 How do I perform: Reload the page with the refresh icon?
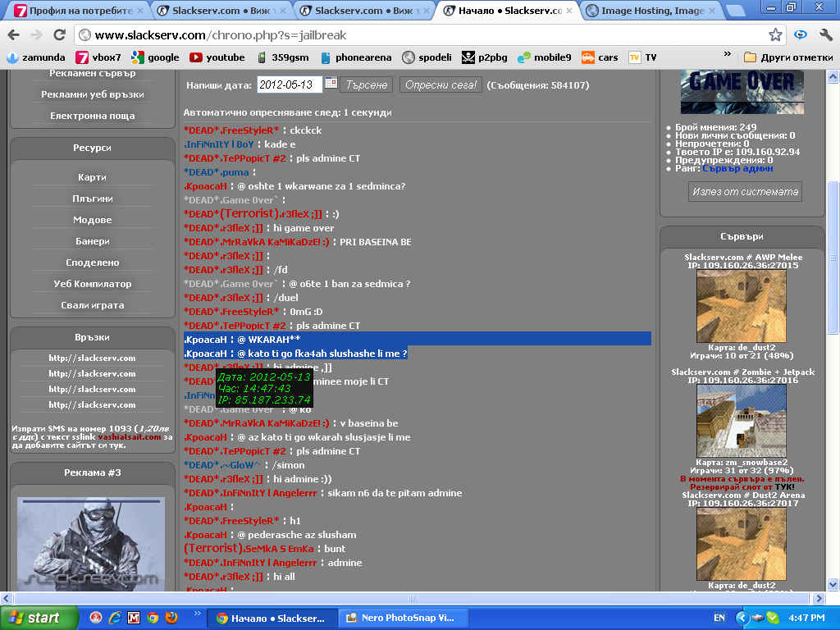[59, 35]
